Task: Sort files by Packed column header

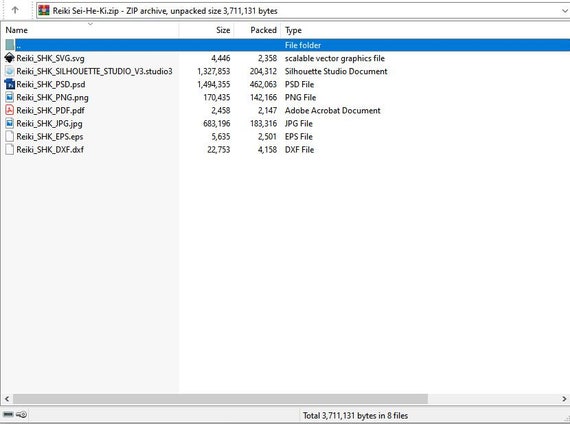Action: pyautogui.click(x=263, y=30)
